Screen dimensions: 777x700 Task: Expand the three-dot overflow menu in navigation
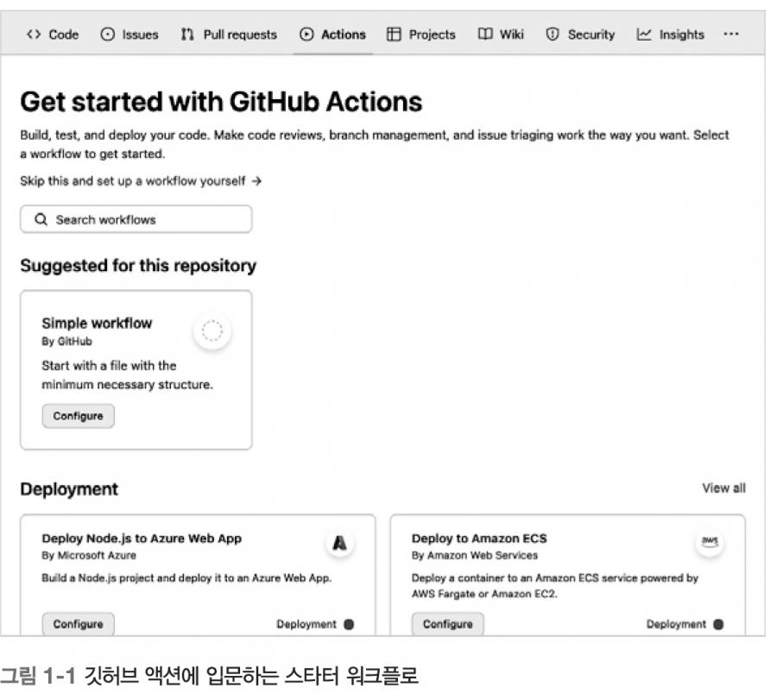pos(731,35)
